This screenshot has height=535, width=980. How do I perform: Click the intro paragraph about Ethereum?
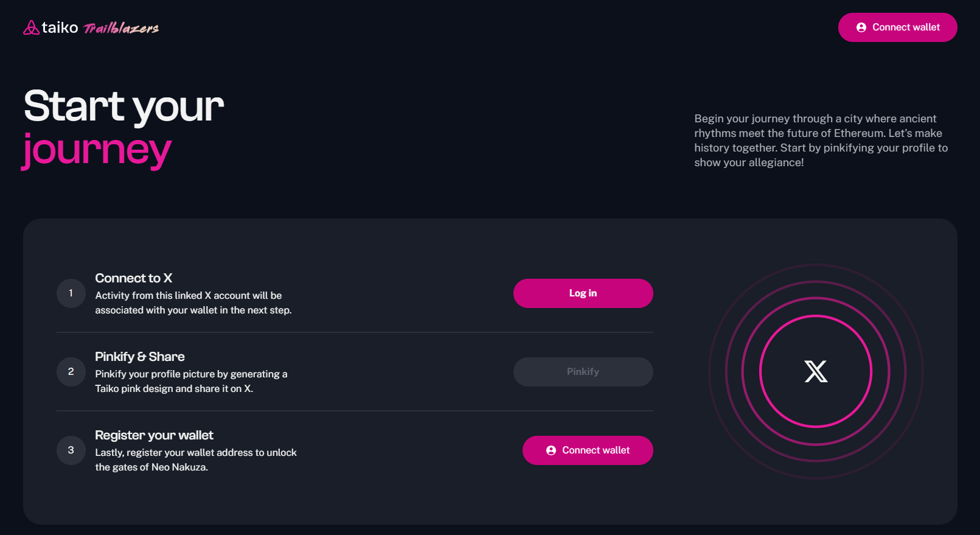coord(821,141)
